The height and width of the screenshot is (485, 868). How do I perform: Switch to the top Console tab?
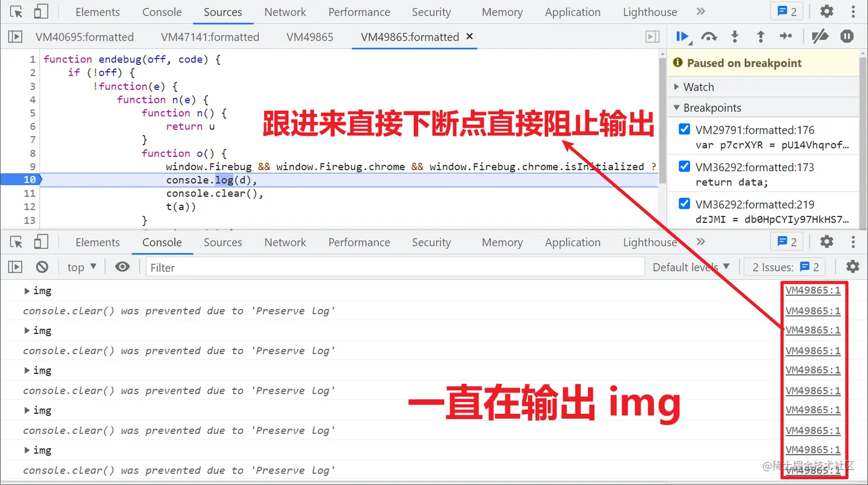point(162,12)
